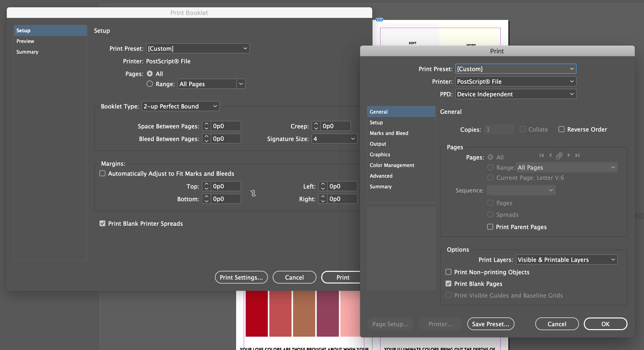
Task: Enable Automatically Adjust to Fit Marks and Bleeds
Action: [x=102, y=174]
